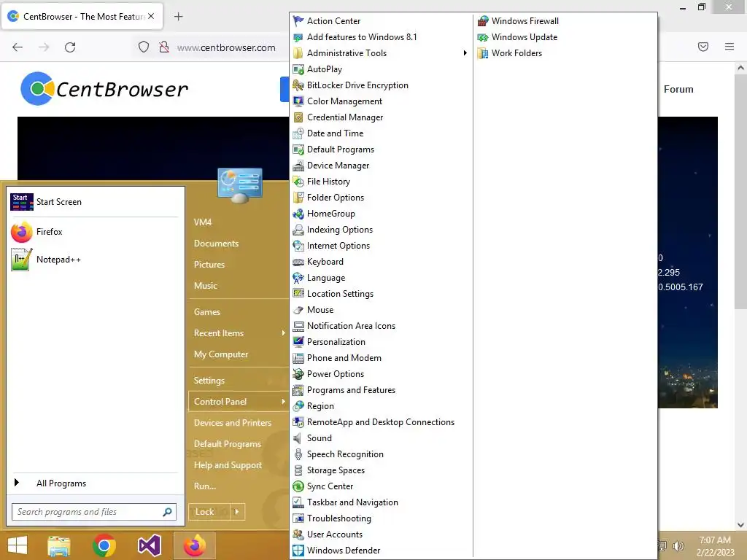Open Devices and Printers
This screenshot has height=560, width=747.
[x=233, y=423]
